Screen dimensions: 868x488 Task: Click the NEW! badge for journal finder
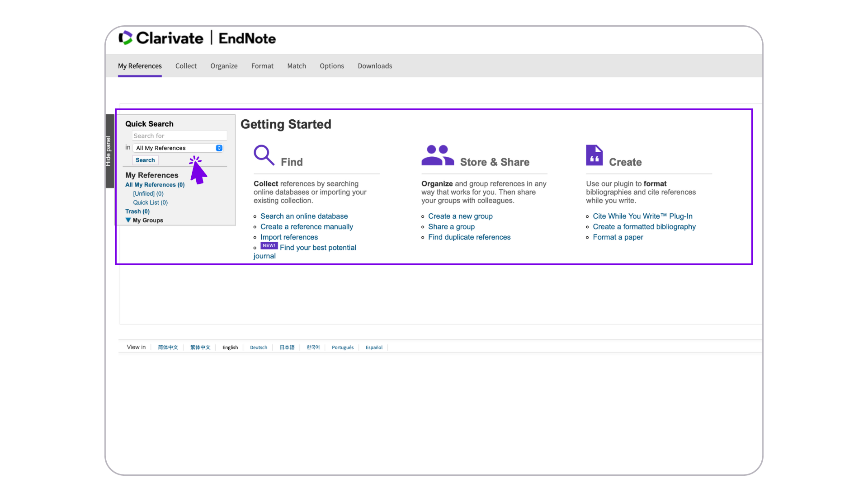pos(269,246)
